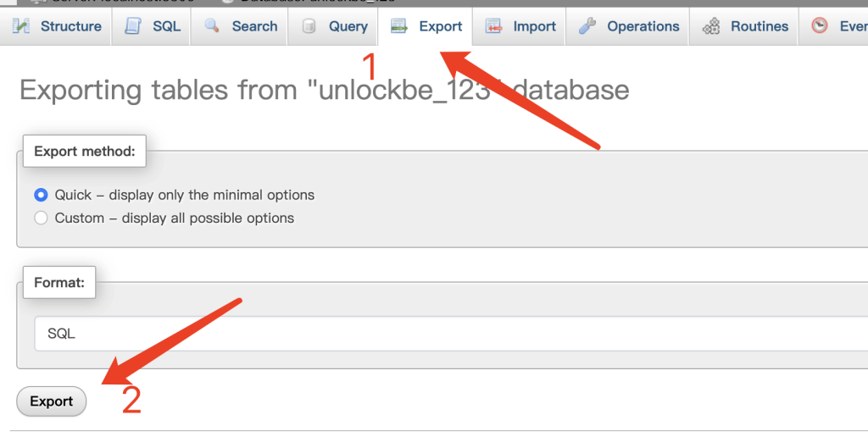Select Custom export method radio button
The width and height of the screenshot is (868, 437).
pyautogui.click(x=41, y=218)
